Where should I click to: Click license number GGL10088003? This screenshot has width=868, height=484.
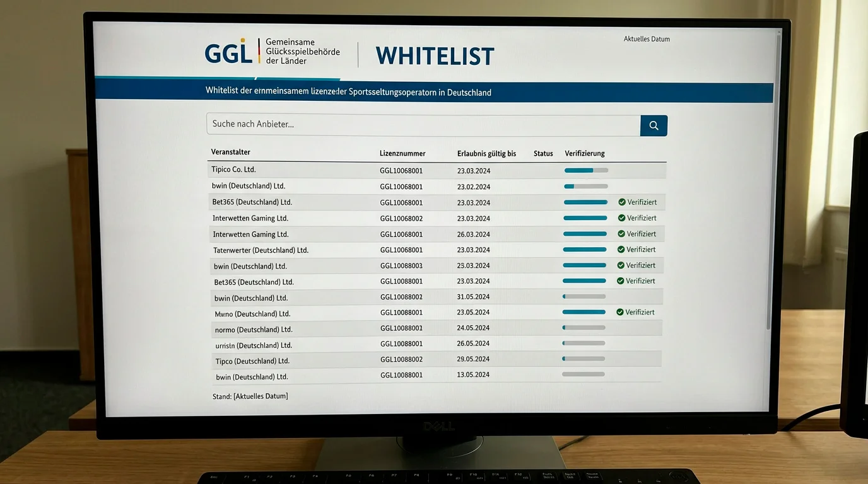point(401,266)
